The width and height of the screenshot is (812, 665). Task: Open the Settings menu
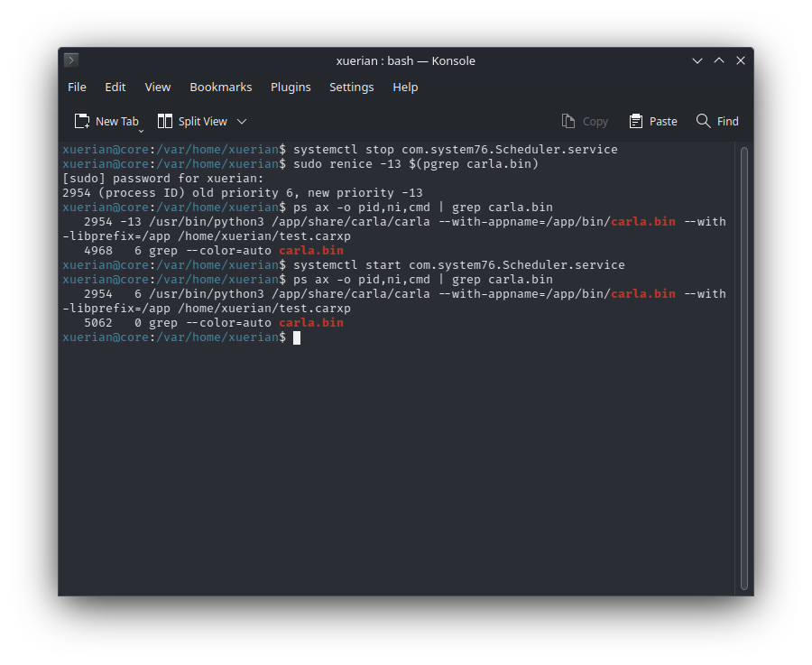tap(351, 87)
